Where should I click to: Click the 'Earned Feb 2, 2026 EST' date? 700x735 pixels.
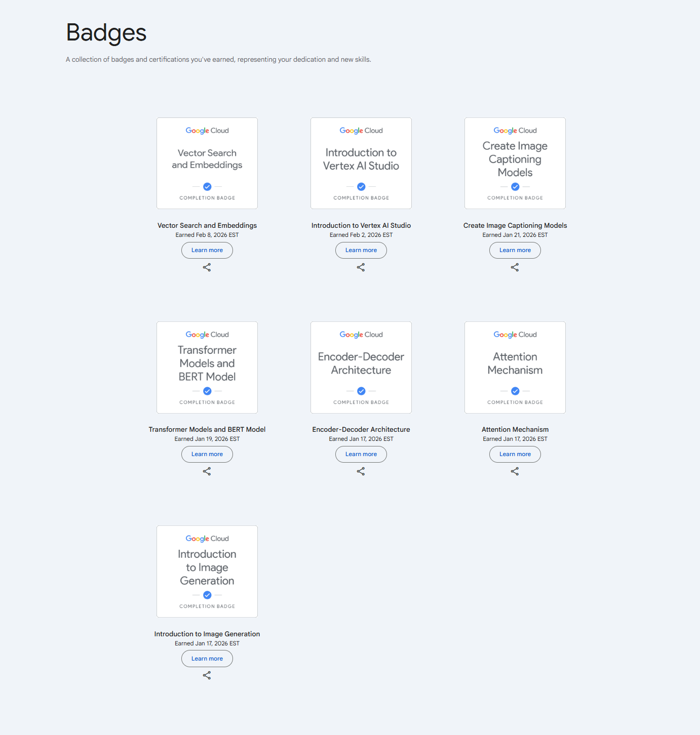pos(361,235)
